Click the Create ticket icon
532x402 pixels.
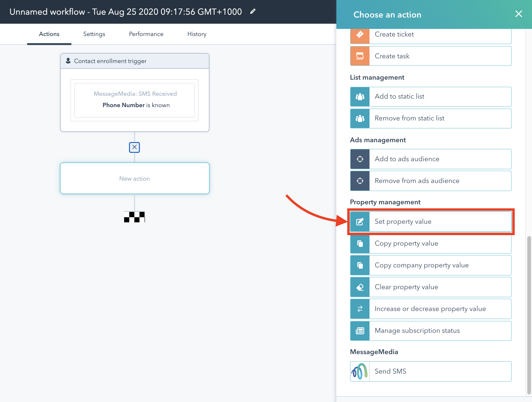[360, 34]
